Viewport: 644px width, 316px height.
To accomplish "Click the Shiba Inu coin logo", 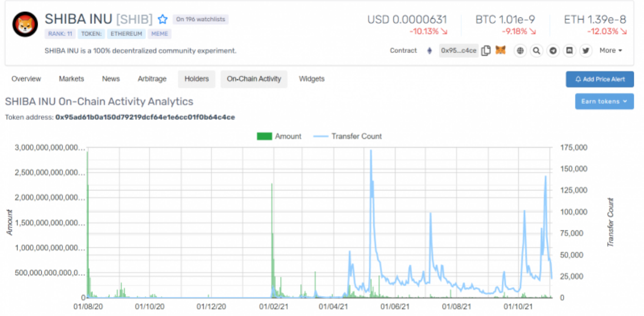I will coord(25,24).
